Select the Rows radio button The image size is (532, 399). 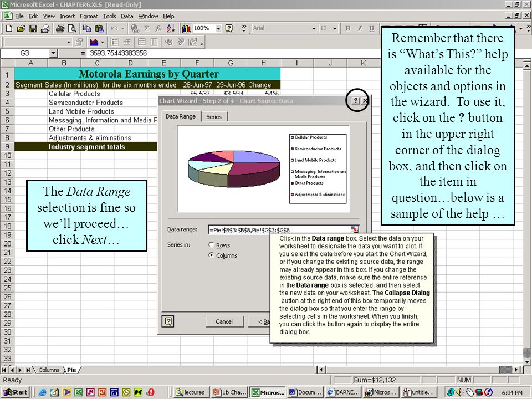(x=211, y=244)
